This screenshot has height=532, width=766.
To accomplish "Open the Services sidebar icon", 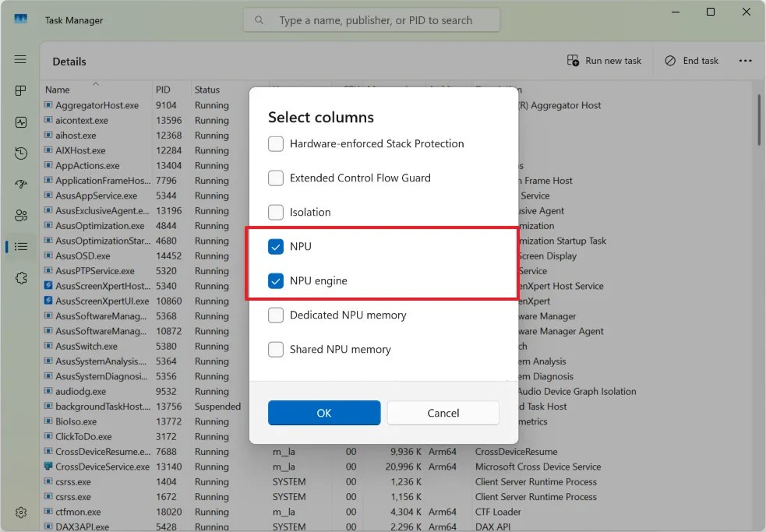I will (x=20, y=278).
